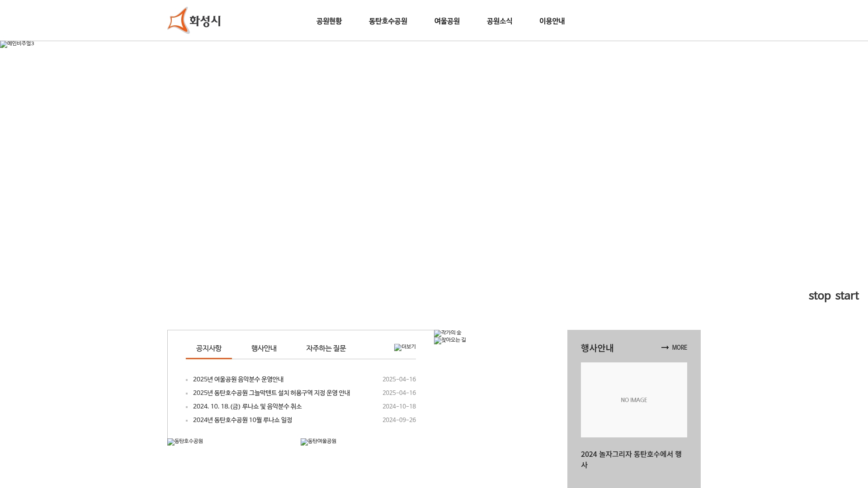The width and height of the screenshot is (868, 488).
Task: Open event 2024 놀자그리자 동탄호수에서 행사
Action: [631, 460]
